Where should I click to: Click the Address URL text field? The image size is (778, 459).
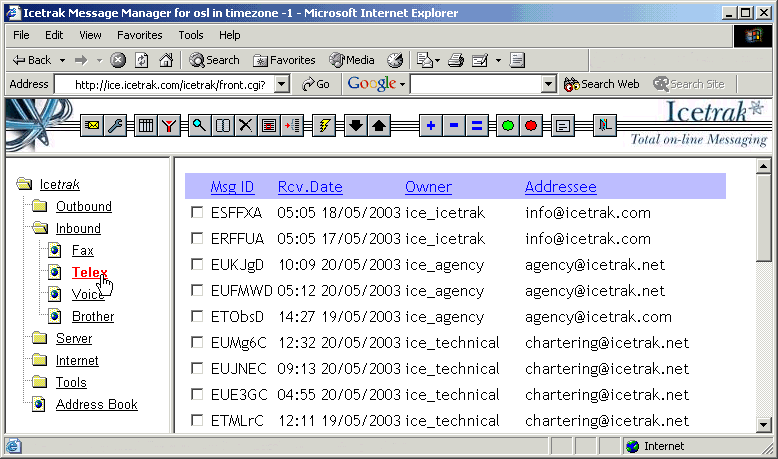[x=165, y=84]
